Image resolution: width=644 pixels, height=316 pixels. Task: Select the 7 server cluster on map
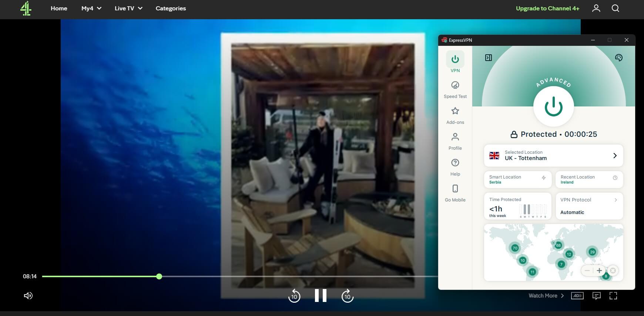click(x=561, y=264)
